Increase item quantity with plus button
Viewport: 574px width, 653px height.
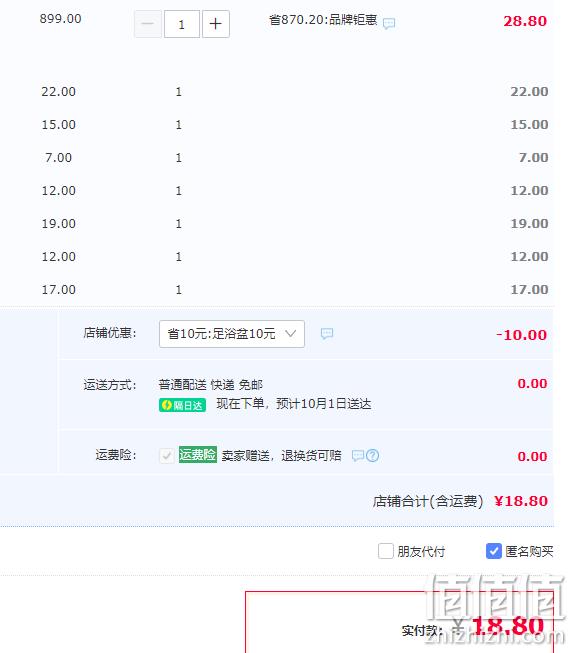216,24
